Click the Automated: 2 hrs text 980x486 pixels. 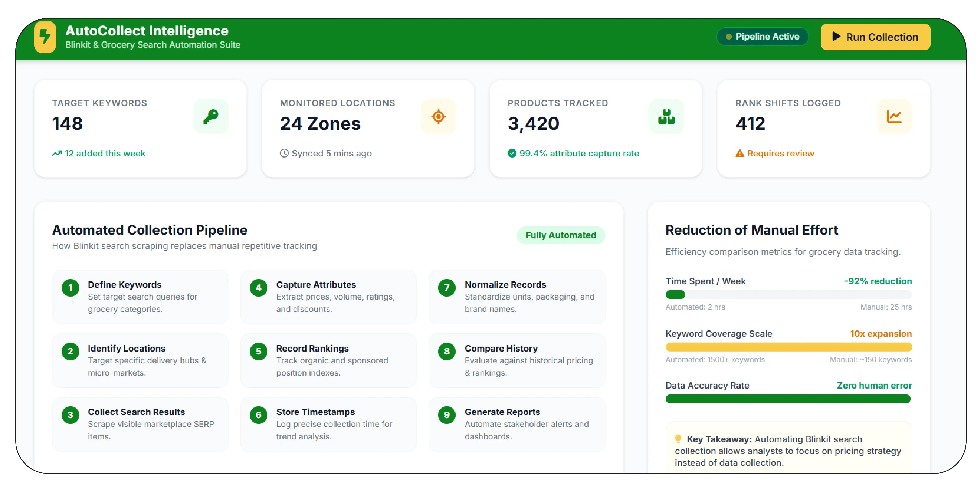point(695,307)
